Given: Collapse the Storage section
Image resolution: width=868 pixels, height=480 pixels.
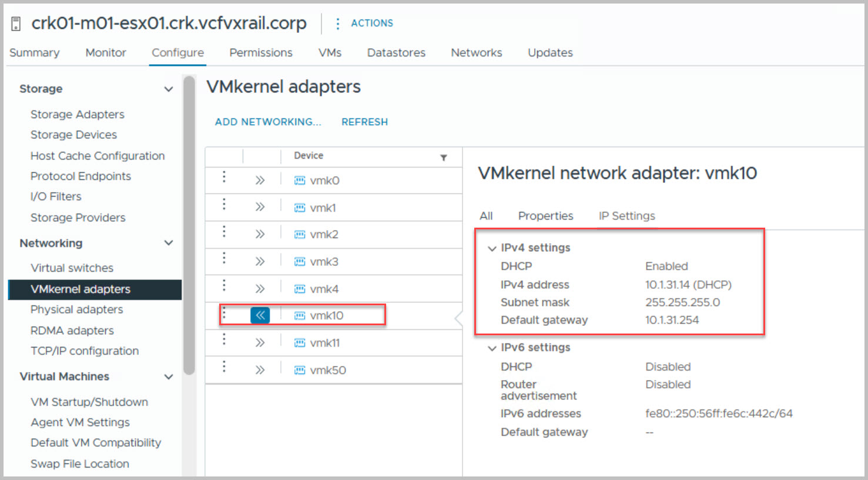Looking at the screenshot, I should point(169,89).
